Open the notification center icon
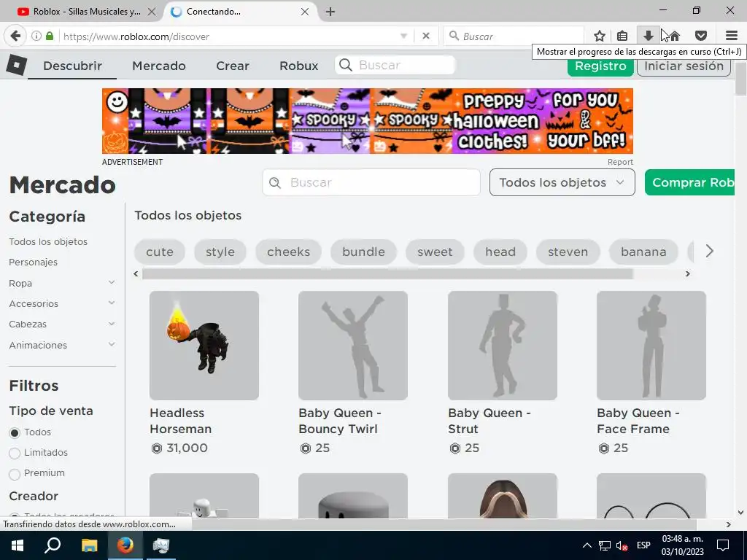 click(723, 545)
